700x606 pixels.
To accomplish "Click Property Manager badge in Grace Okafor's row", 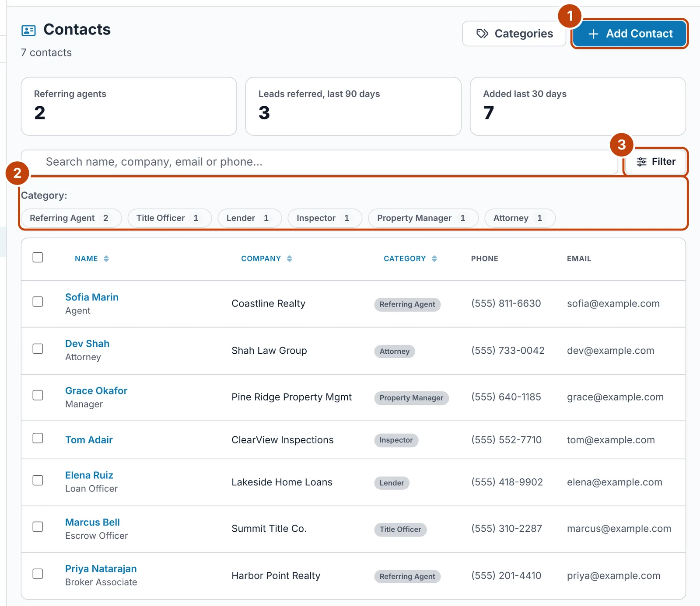I will (x=411, y=398).
